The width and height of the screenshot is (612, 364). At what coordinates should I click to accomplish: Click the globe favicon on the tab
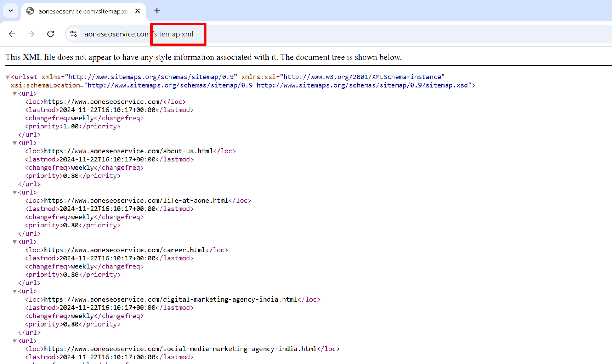[x=30, y=11]
